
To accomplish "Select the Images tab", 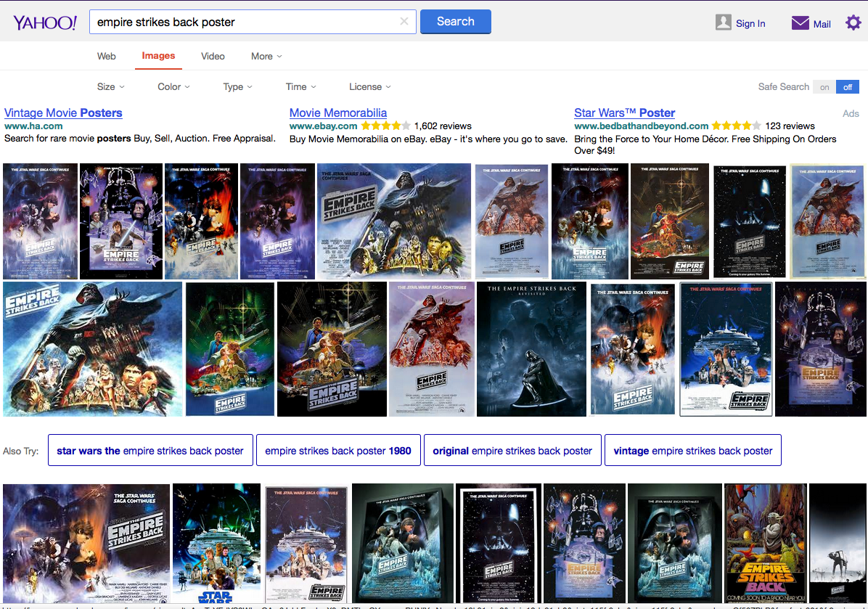I will tap(158, 56).
